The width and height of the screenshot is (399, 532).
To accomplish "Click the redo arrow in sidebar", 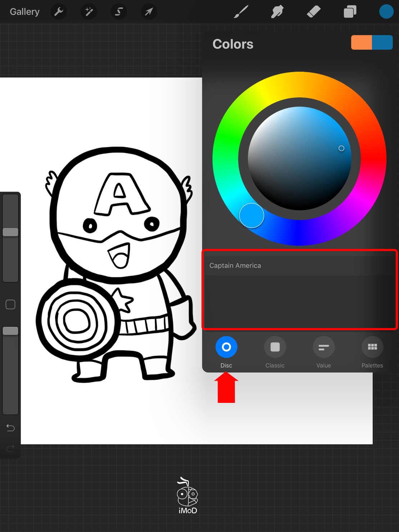I will pos(10,448).
